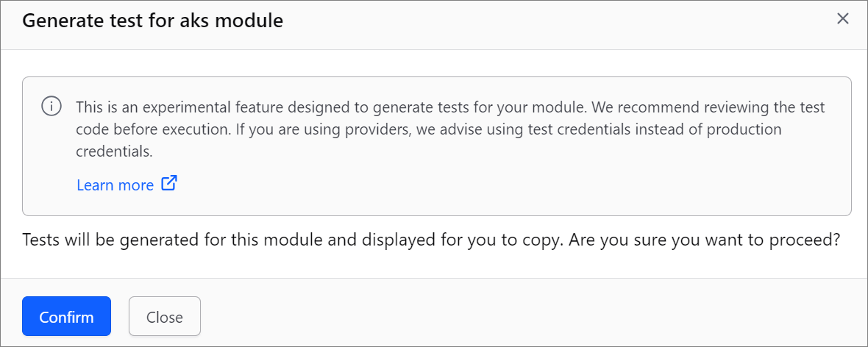The height and width of the screenshot is (347, 868).
Task: Click the Close button in the footer
Action: 165,317
